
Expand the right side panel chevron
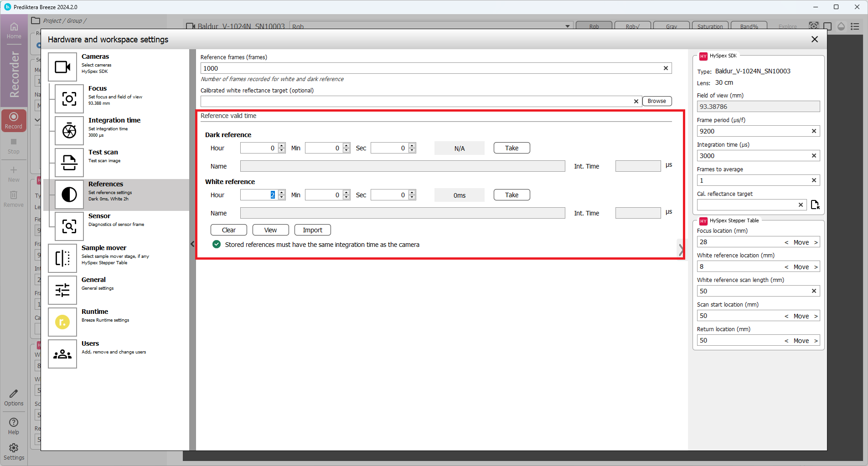click(x=681, y=249)
